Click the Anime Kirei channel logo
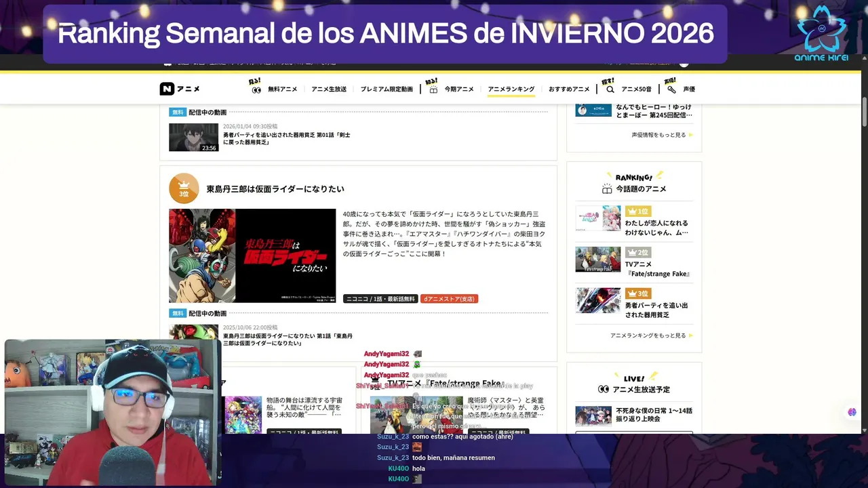 [821, 33]
